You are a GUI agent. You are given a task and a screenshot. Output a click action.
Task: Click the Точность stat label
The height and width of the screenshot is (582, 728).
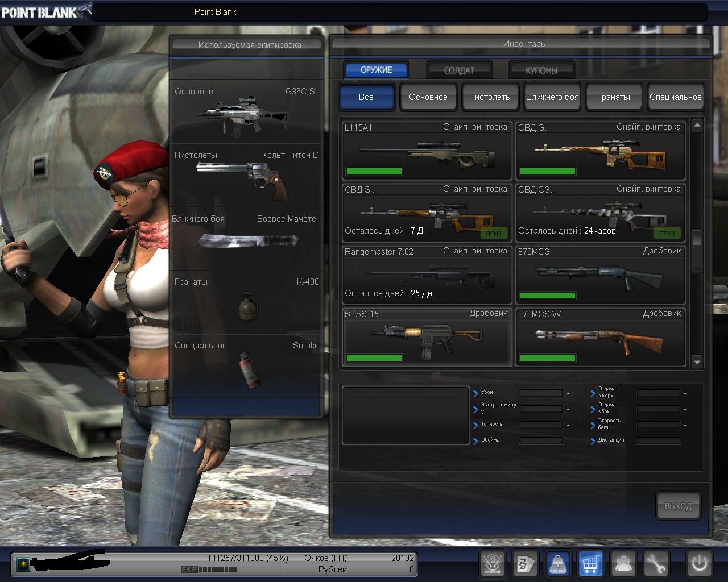pos(492,424)
